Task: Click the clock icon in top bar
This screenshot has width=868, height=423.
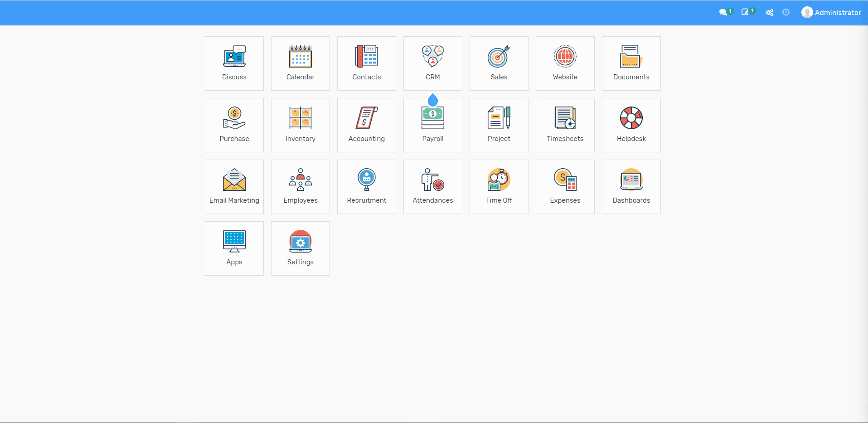Action: pyautogui.click(x=786, y=13)
